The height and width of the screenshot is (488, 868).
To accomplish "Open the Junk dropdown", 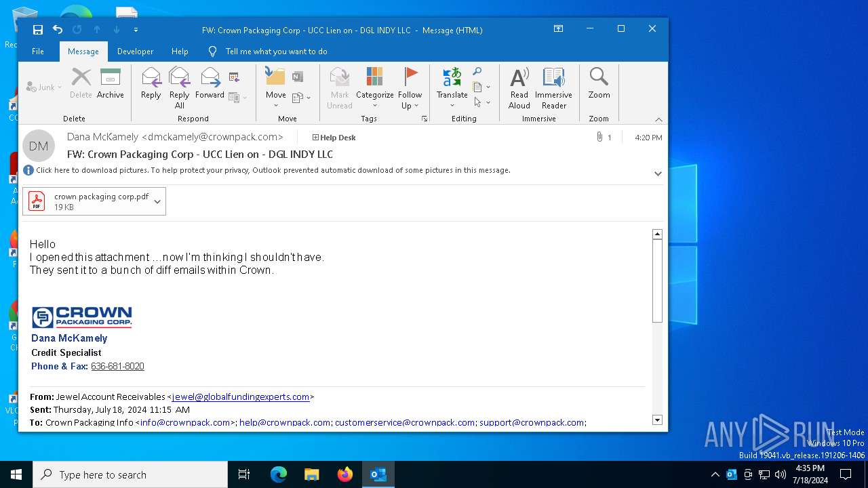I will point(43,87).
